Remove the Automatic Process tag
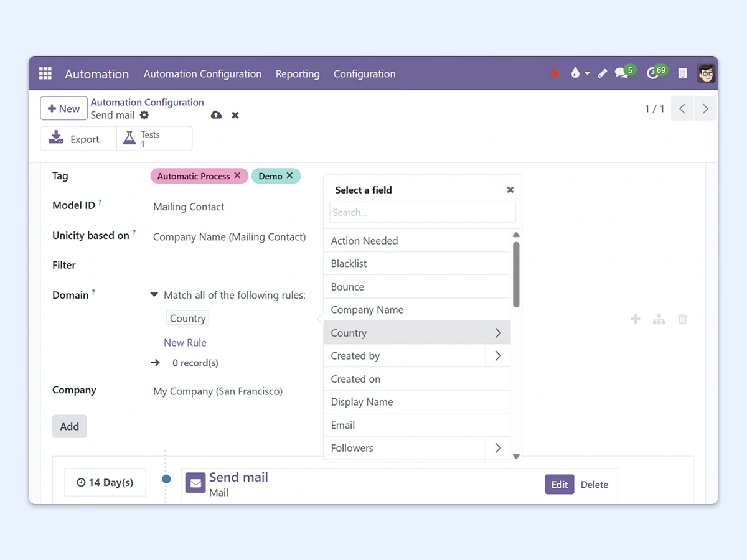Image resolution: width=747 pixels, height=560 pixels. 237,176
